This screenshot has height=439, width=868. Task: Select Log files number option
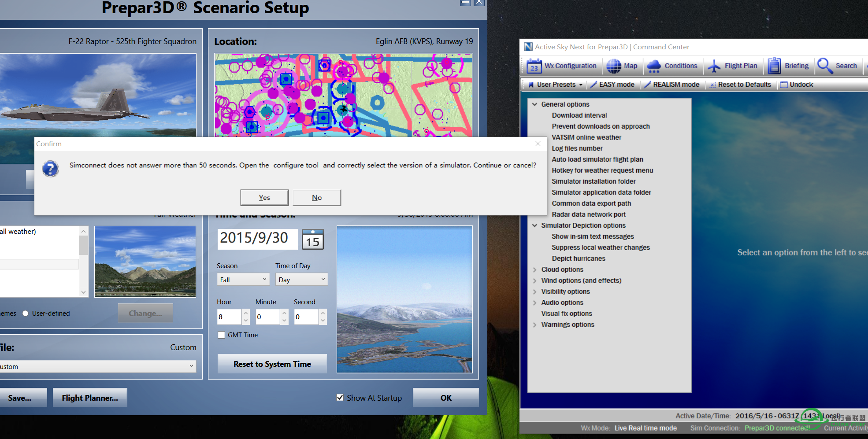pos(577,148)
